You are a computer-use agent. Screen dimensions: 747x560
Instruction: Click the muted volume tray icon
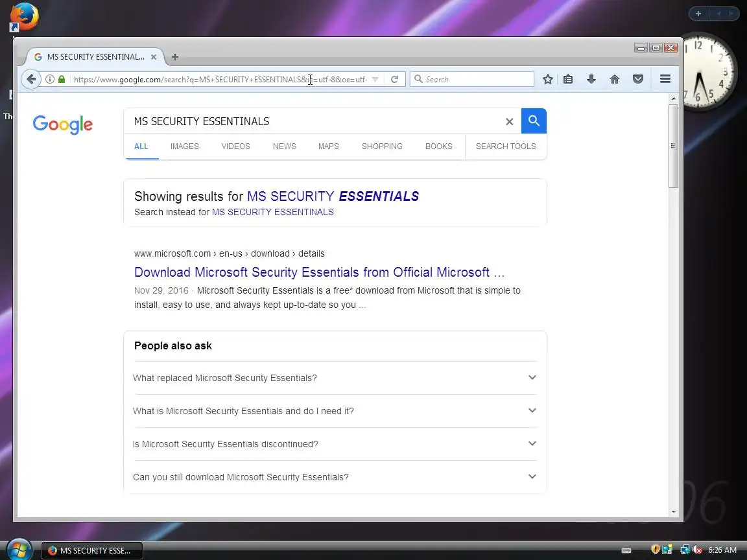(698, 550)
